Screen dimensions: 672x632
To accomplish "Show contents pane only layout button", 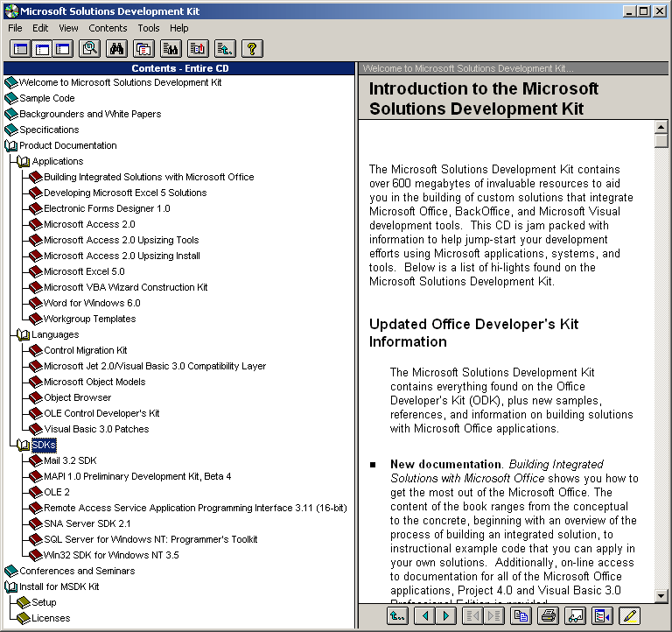I will pos(20,49).
